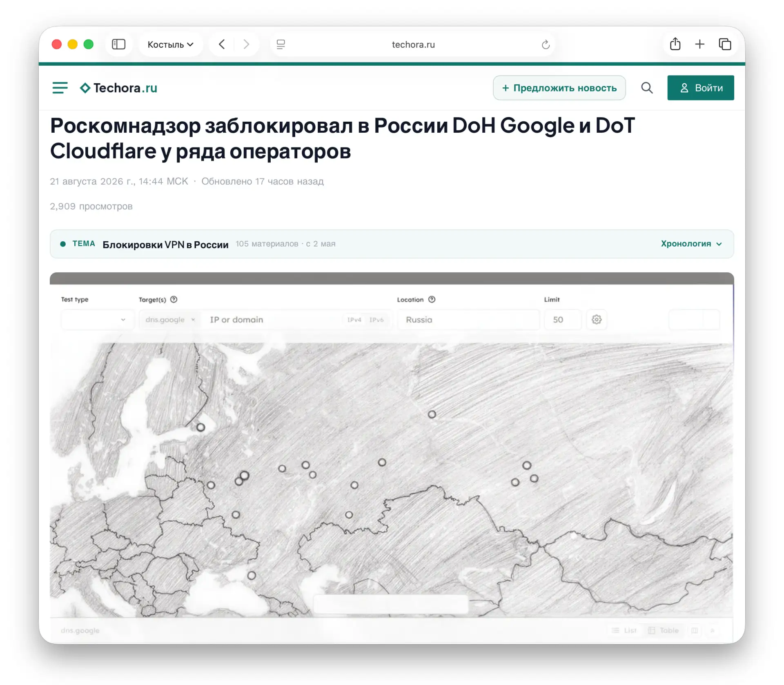Click the ТЕМА label in the topic bar

point(84,244)
